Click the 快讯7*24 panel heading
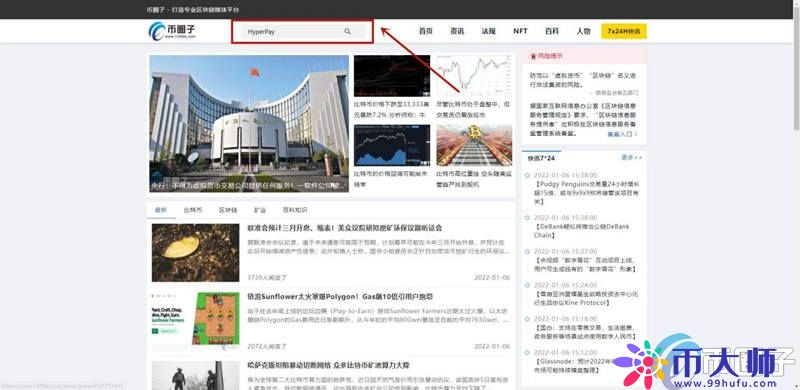Screen dimensions: 800x390 coord(541,158)
